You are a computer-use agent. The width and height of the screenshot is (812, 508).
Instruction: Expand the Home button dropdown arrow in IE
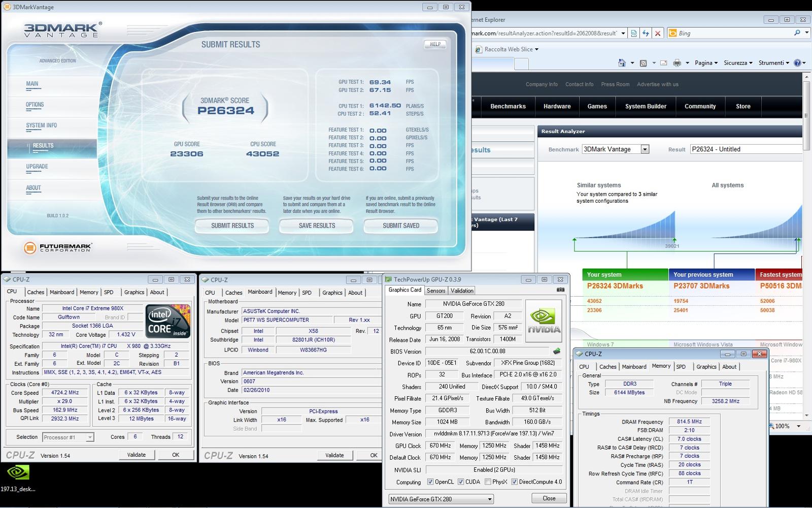click(x=632, y=63)
